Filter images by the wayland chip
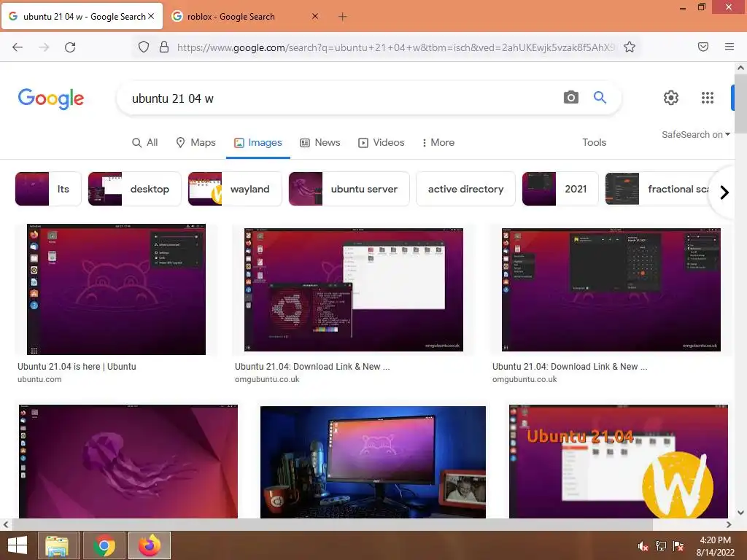The width and height of the screenshot is (747, 560). (x=234, y=189)
